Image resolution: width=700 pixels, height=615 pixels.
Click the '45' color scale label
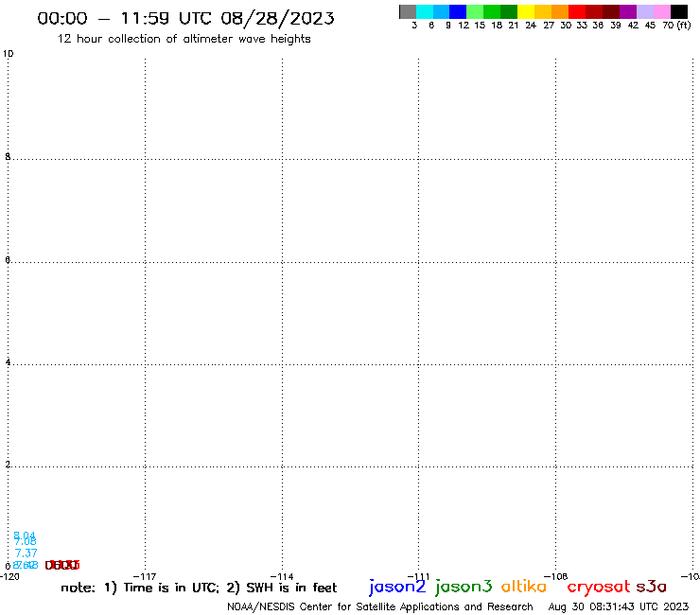[650, 26]
